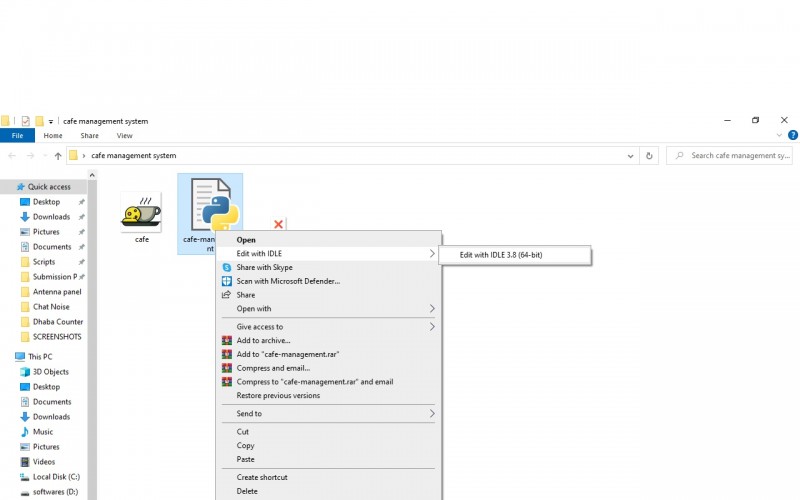Select This PC in navigation pane
This screenshot has width=800, height=500.
tap(40, 357)
